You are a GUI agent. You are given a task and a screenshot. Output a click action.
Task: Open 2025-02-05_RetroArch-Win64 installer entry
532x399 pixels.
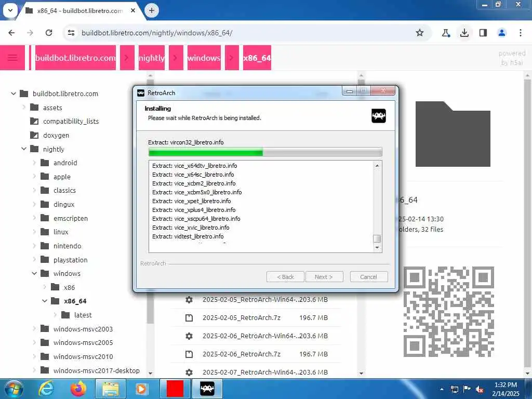pos(257,300)
